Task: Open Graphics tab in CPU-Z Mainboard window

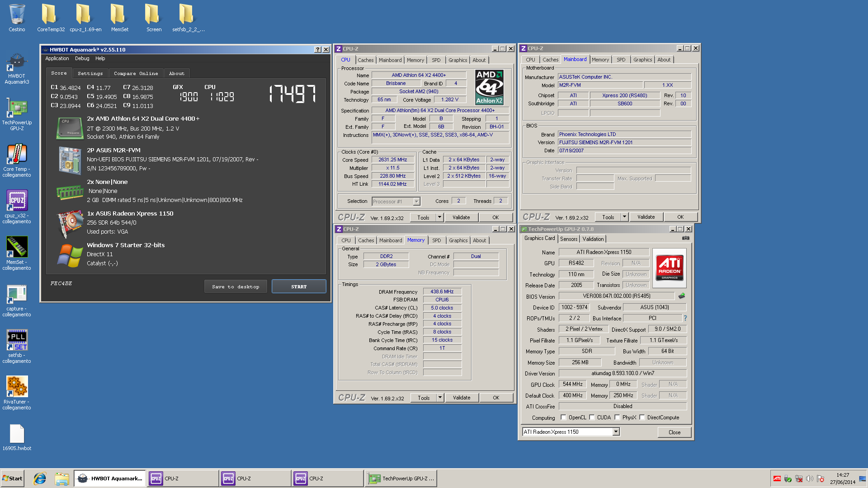Action: click(642, 60)
